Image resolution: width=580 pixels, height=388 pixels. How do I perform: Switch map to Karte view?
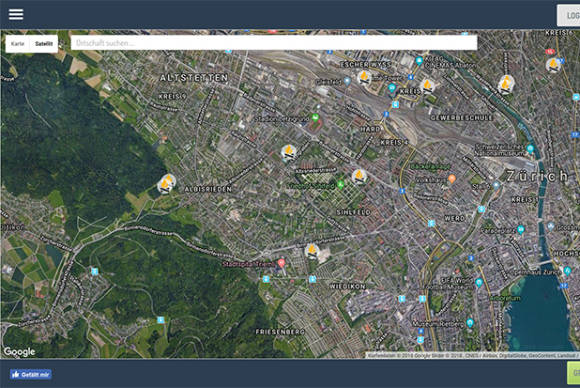tap(17, 44)
